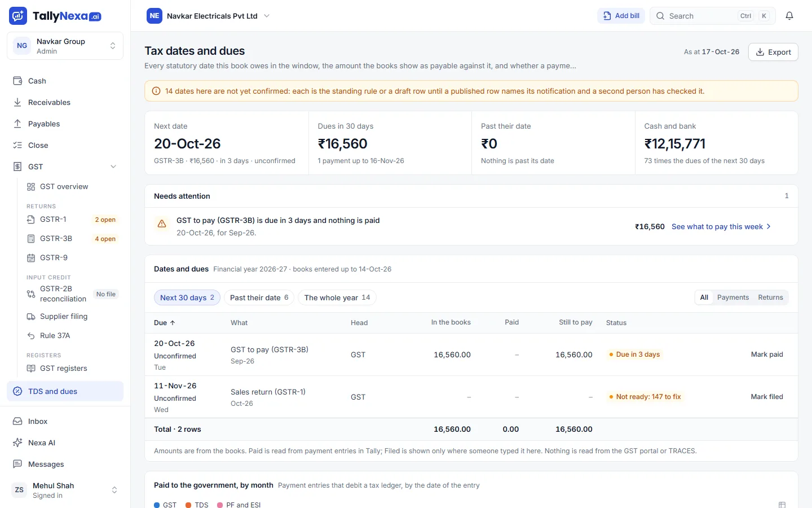Click the Not ready: 147 to fix status
Image resolution: width=812 pixels, height=508 pixels.
coord(645,397)
